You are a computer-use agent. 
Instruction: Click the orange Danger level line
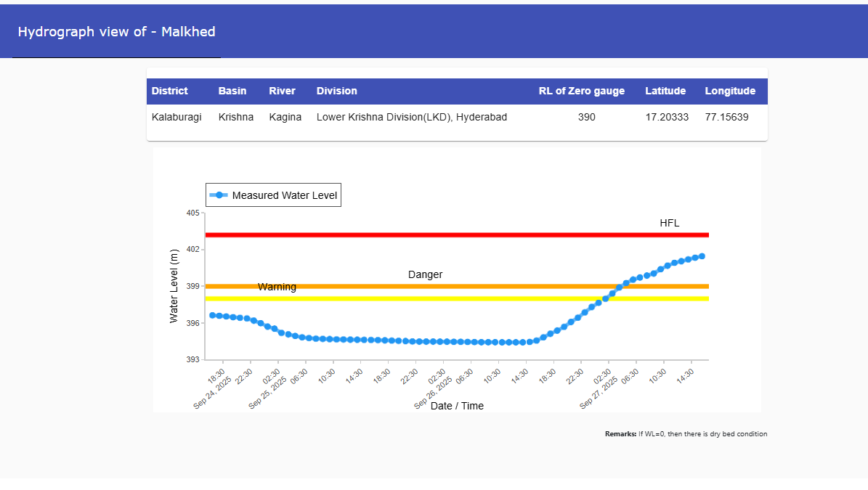[458, 287]
